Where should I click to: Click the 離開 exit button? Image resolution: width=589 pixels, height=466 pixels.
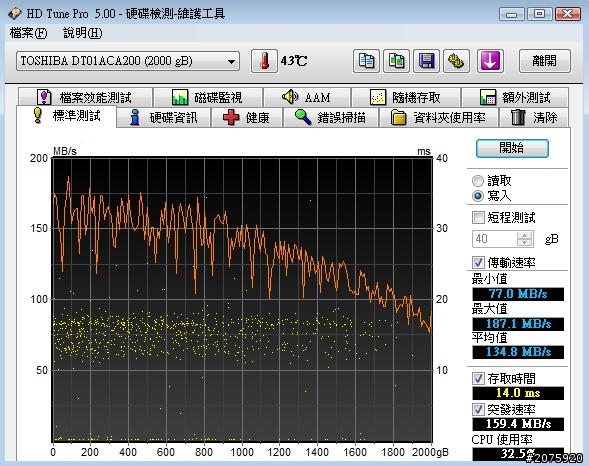pos(545,61)
